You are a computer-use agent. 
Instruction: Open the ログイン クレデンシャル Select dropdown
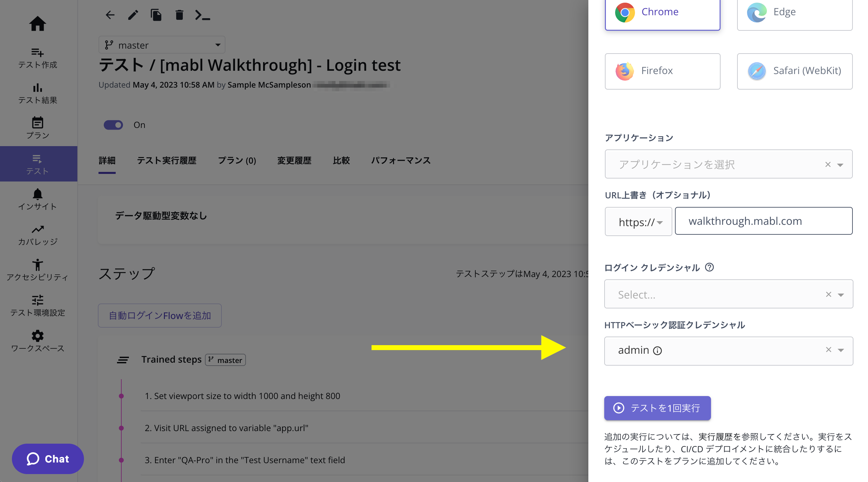point(729,294)
